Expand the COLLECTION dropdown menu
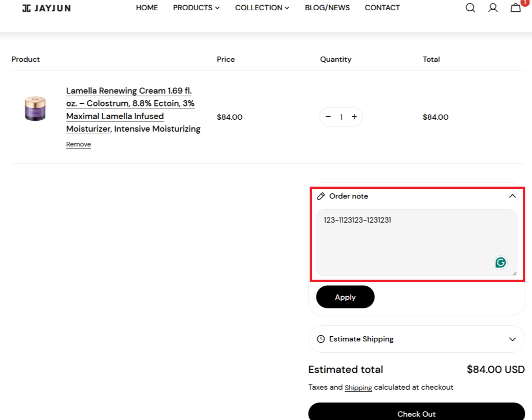The width and height of the screenshot is (532, 420). point(262,8)
